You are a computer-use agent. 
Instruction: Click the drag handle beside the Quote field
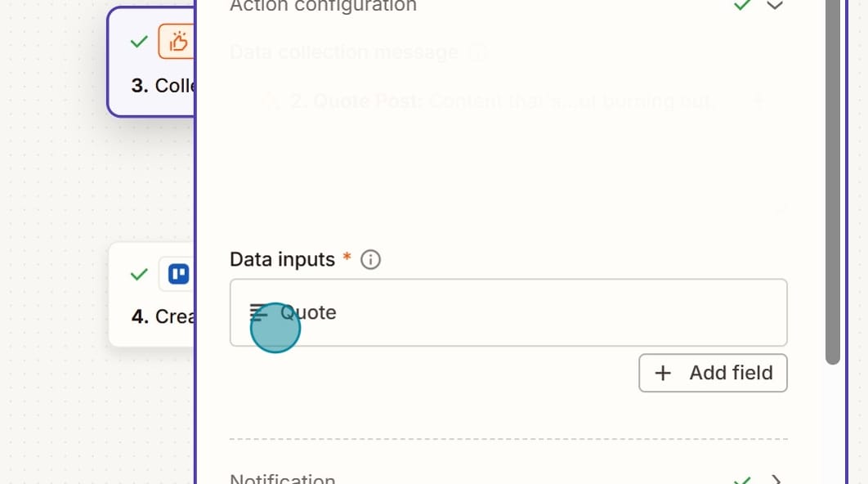[x=258, y=312]
